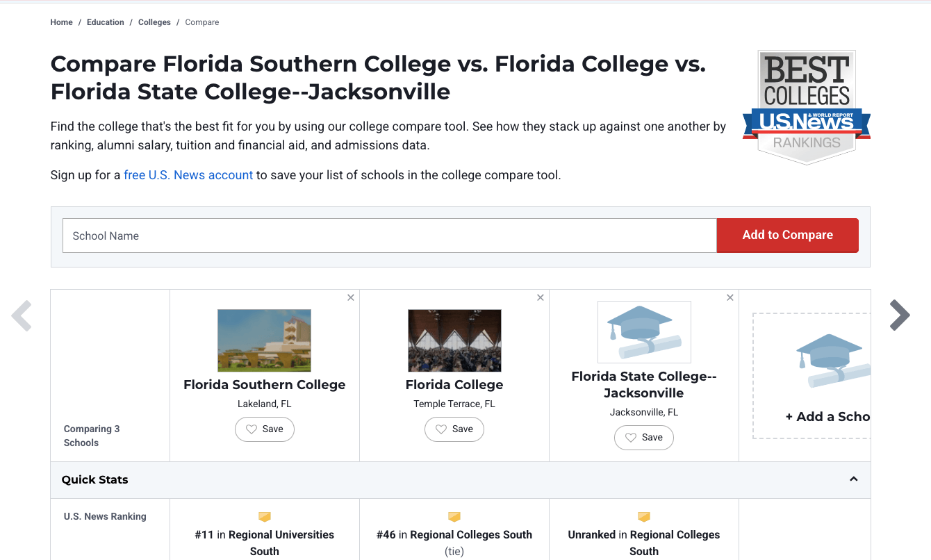Click next carousel arrow on right
This screenshot has width=931, height=560.
899,315
